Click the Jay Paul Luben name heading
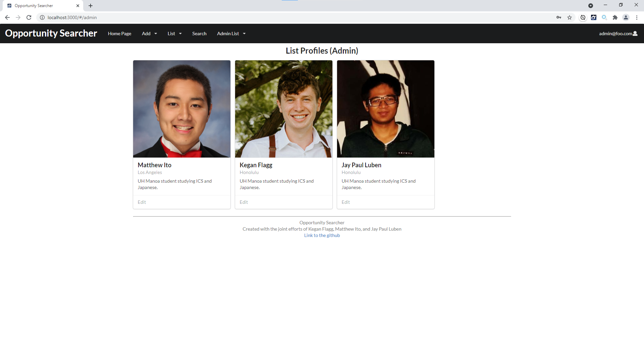 362,165
